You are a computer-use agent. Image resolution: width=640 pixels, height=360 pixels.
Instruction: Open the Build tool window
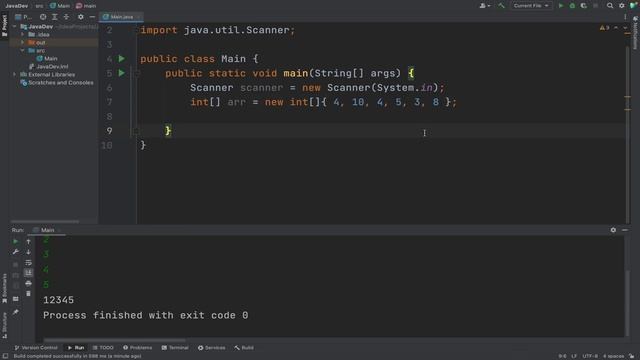point(244,348)
